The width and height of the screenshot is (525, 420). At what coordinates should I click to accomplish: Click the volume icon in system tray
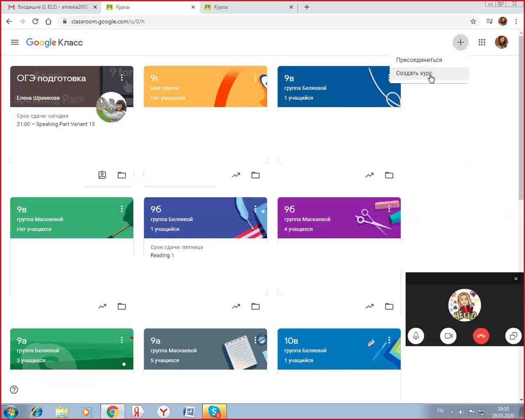point(462,412)
